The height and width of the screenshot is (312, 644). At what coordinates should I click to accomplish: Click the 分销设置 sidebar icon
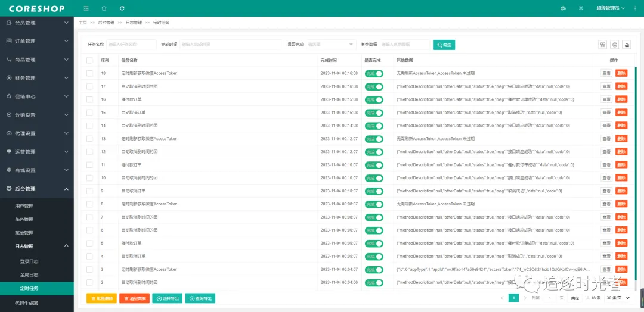pos(8,115)
